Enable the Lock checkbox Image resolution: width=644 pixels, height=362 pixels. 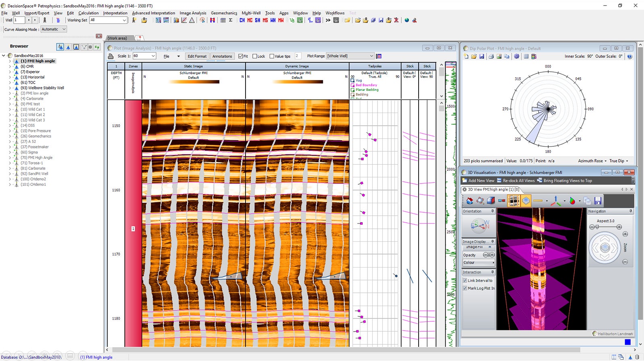(255, 56)
